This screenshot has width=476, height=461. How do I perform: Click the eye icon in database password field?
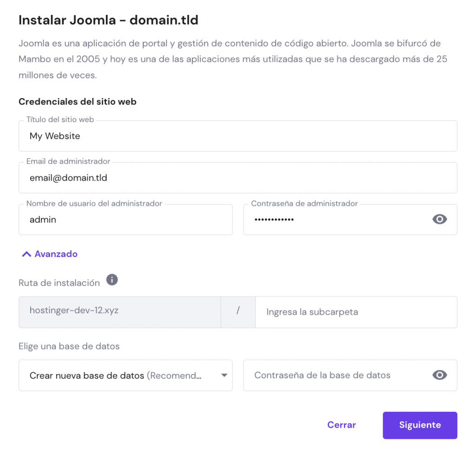[439, 375]
